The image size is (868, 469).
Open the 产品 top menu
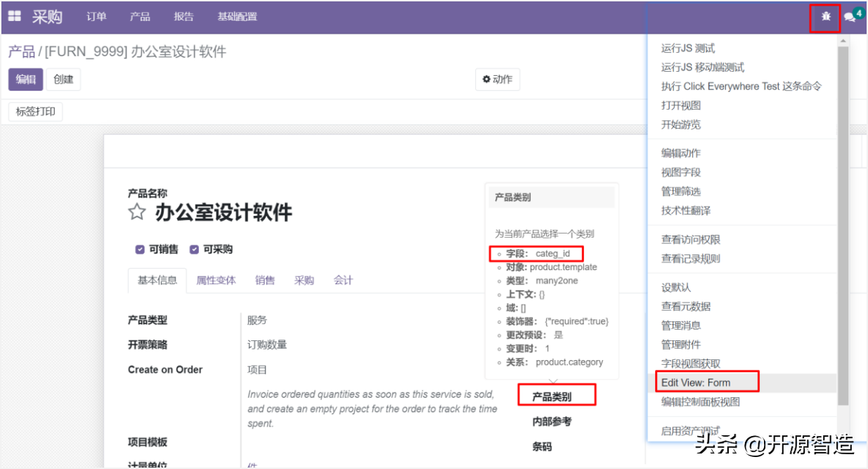140,17
